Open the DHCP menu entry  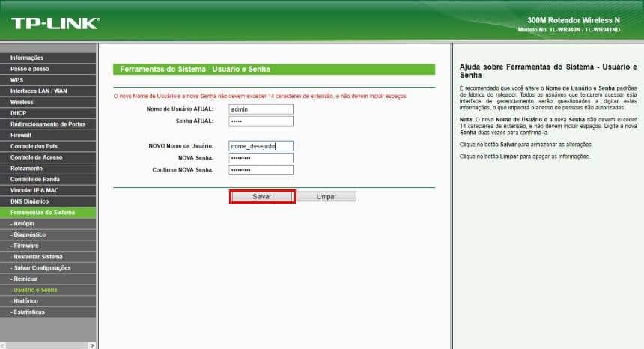click(48, 113)
